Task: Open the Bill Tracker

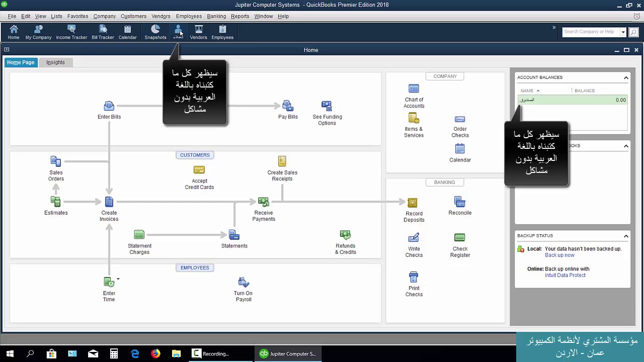Action: point(103,32)
